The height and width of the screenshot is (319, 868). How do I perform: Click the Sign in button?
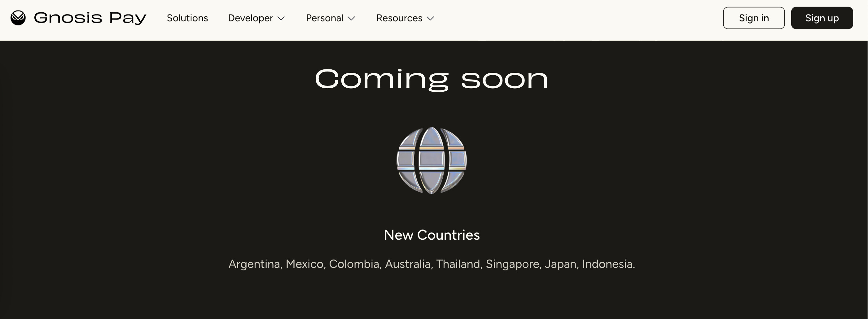[754, 18]
